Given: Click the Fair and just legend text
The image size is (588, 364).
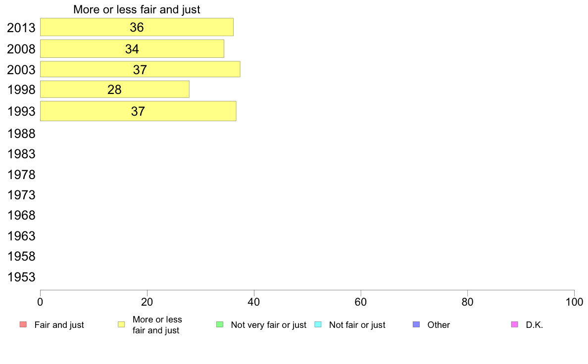Looking at the screenshot, I should click(x=59, y=325).
